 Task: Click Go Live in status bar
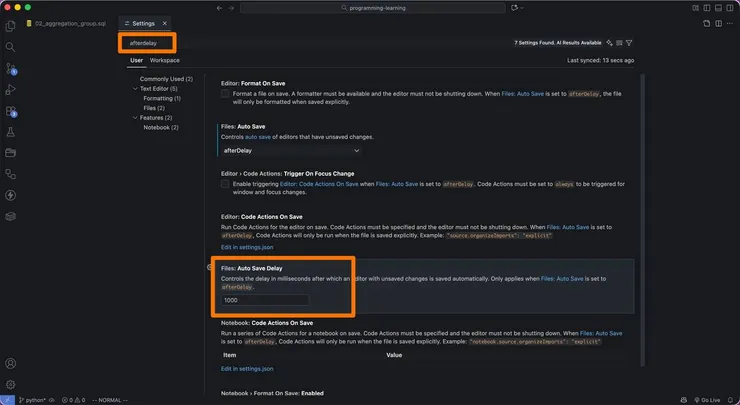pyautogui.click(x=706, y=400)
